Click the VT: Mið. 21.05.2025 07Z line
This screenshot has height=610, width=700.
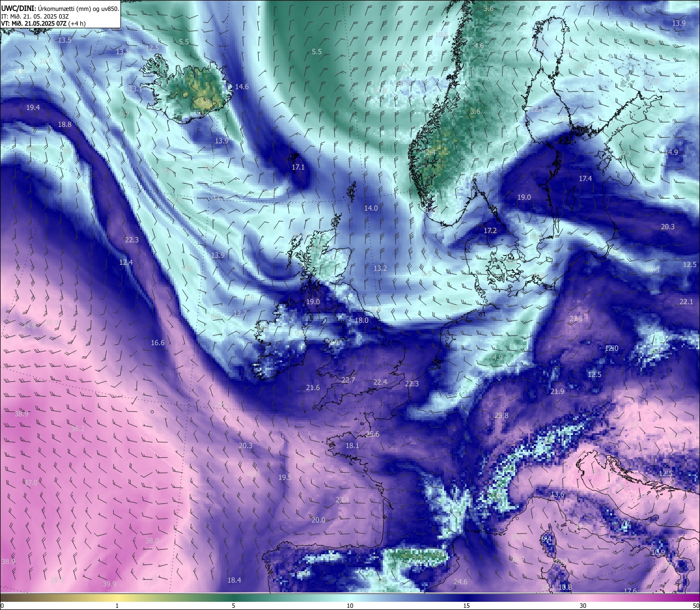44,24
